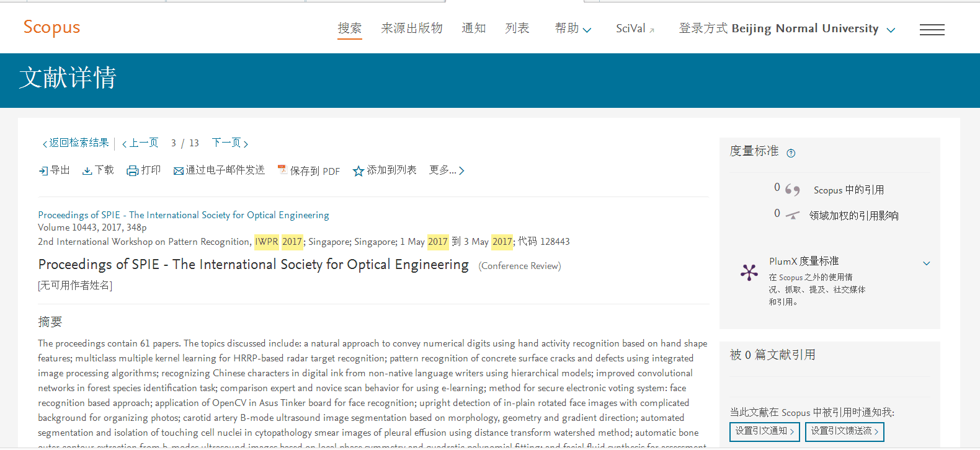Click the PlumX metrics logo icon
Screen dimensions: 980x450
749,272
